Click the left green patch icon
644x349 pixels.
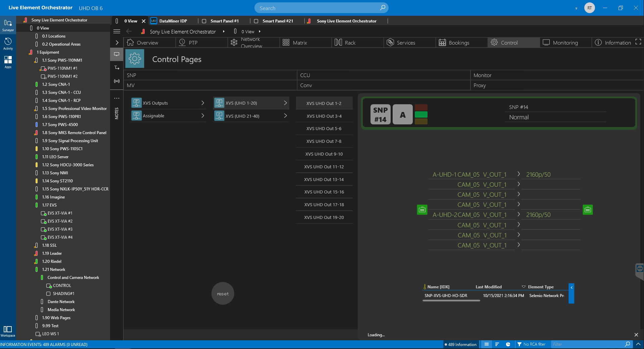[x=422, y=210]
